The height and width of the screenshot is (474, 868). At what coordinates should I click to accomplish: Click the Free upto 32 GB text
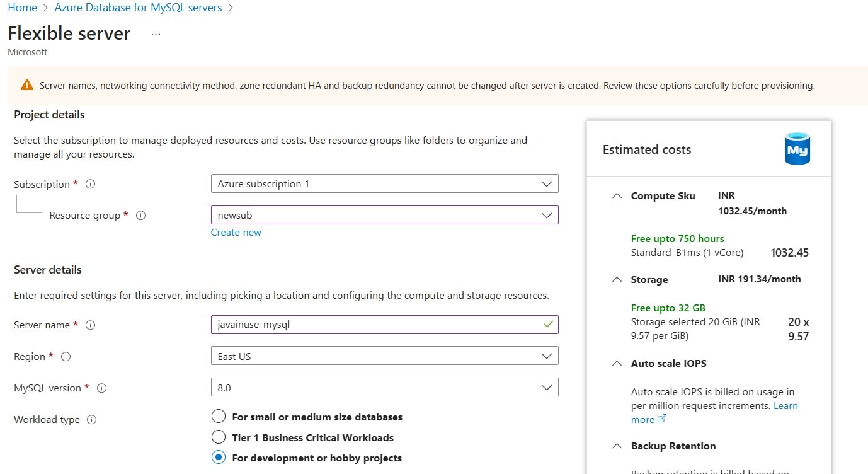(668, 308)
